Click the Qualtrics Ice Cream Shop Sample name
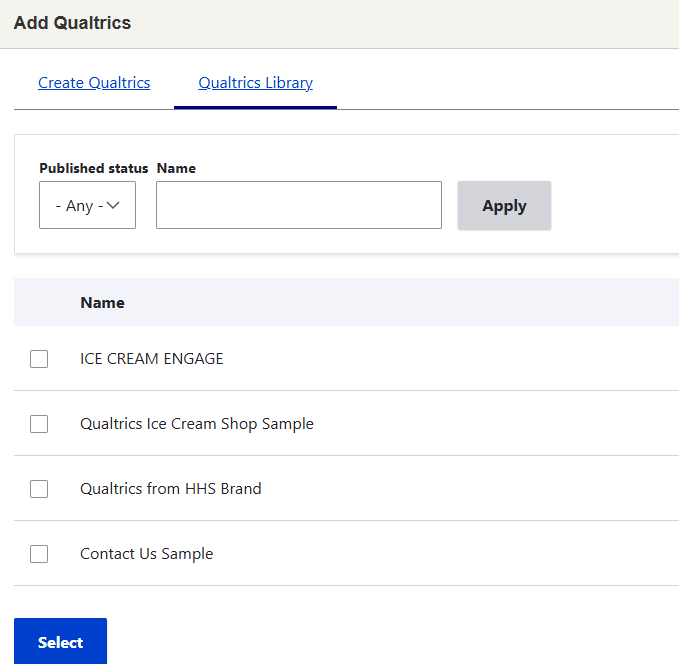679x664 pixels. point(197,424)
